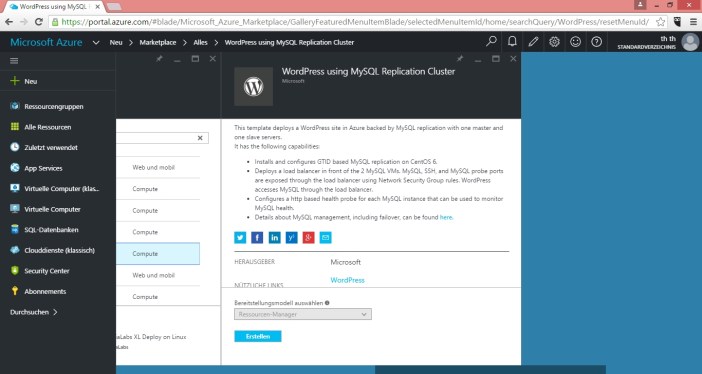Viewport: 702px width, 374px height.
Task: Pin the WordPress blade
Action: [460, 59]
